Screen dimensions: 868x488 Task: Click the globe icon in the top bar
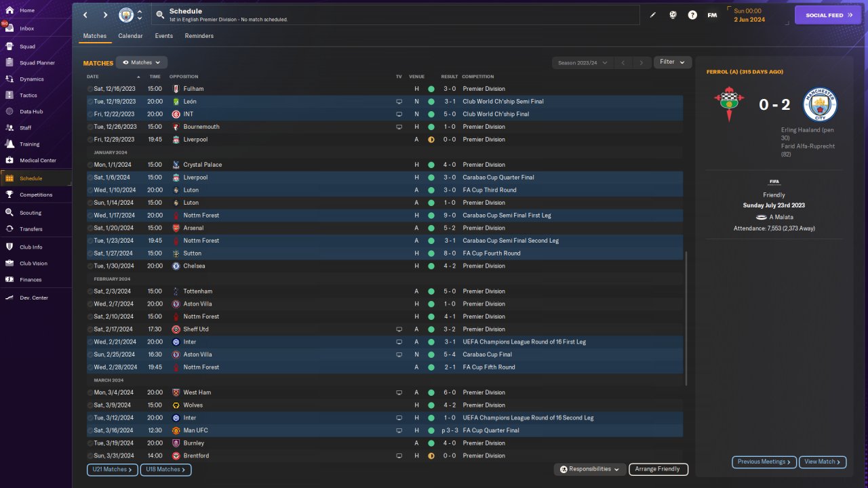click(673, 15)
